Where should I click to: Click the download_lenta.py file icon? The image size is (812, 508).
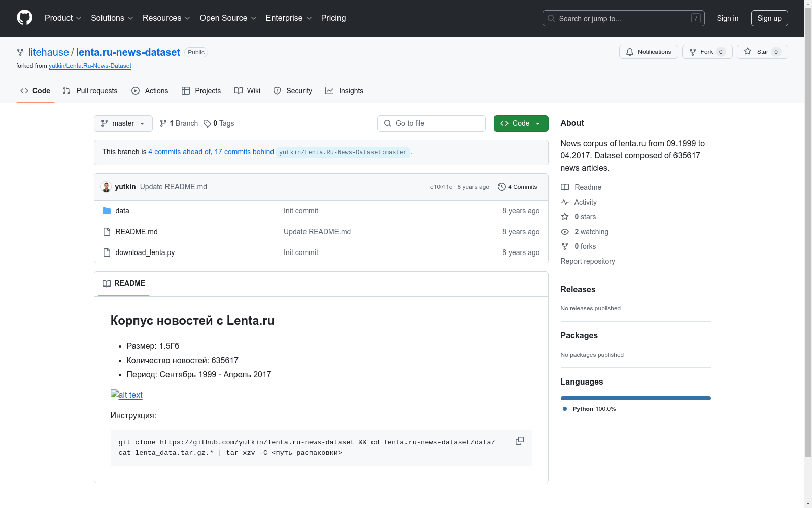coord(107,252)
